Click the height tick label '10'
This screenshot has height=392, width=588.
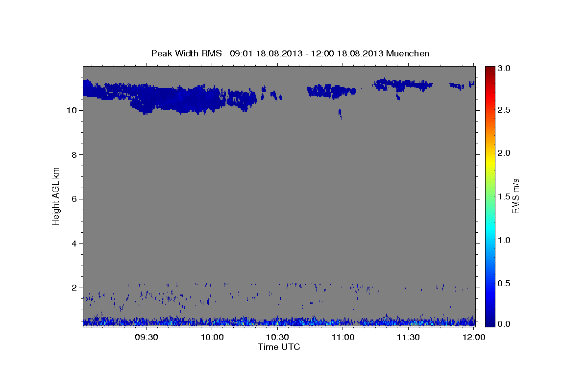[72, 110]
